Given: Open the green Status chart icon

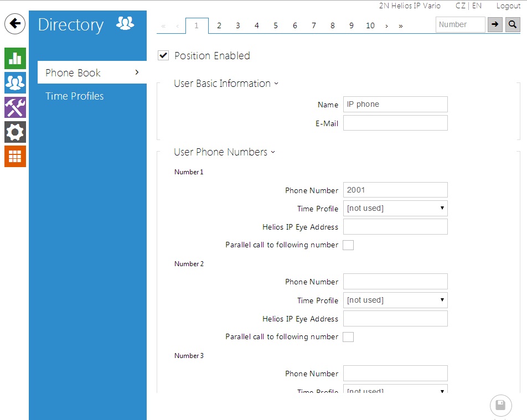Looking at the screenshot, I should click(x=15, y=59).
